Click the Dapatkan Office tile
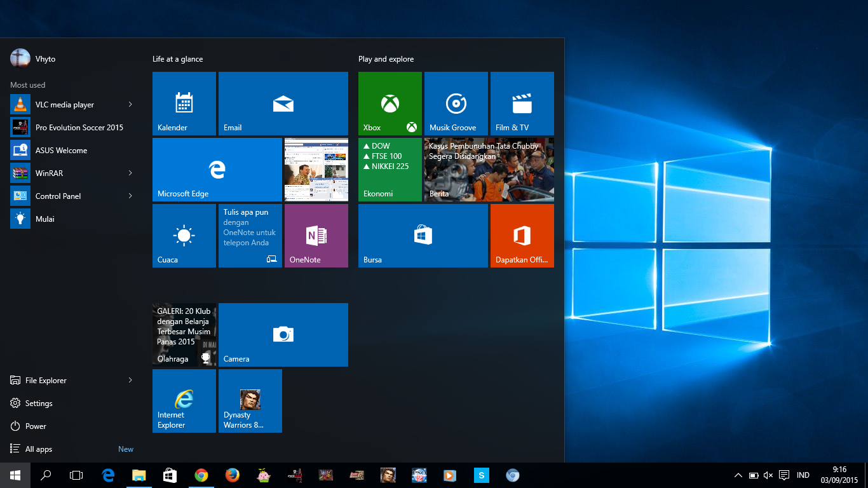 click(x=522, y=236)
